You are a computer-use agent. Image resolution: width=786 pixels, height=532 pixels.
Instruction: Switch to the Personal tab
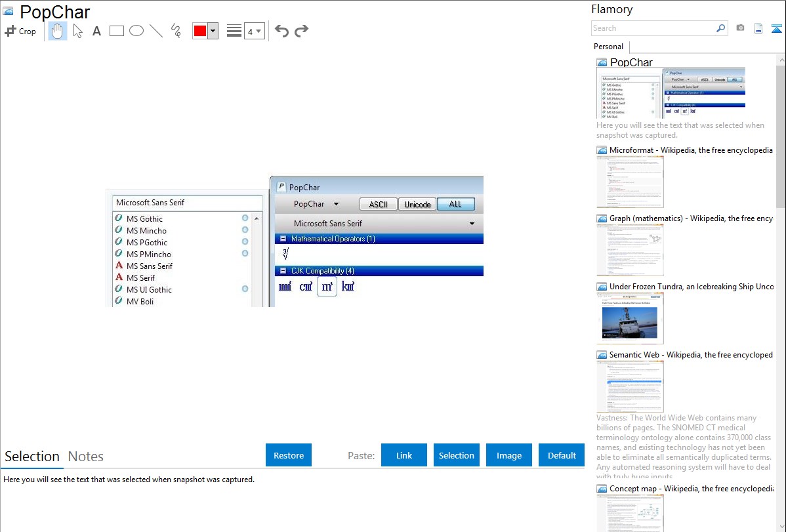[x=609, y=46]
